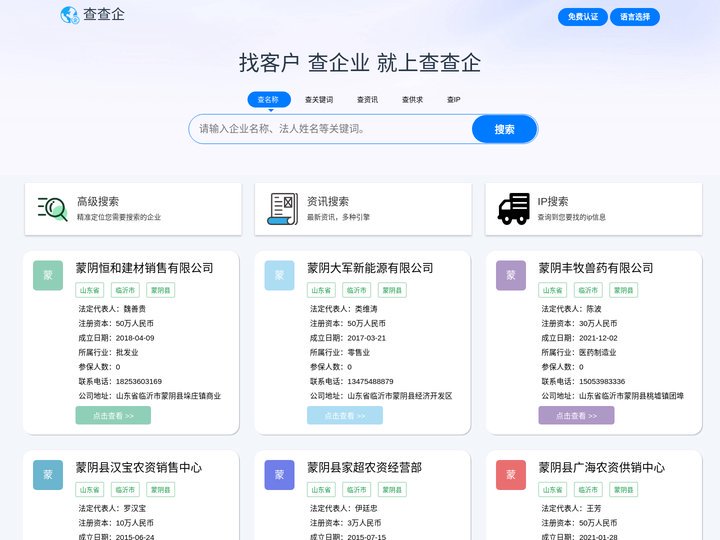Click the 免费认证 button
This screenshot has height=540, width=720.
tap(583, 17)
